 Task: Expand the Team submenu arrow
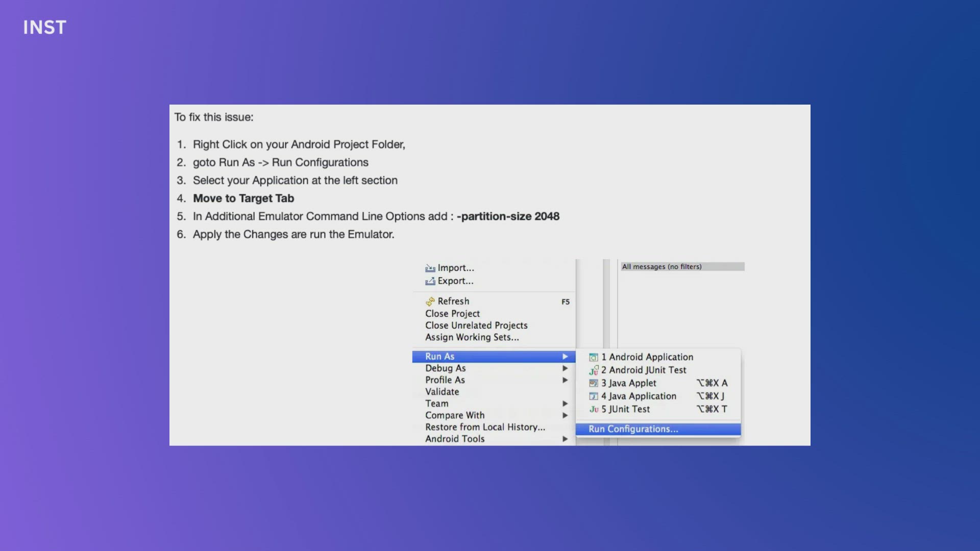click(565, 404)
